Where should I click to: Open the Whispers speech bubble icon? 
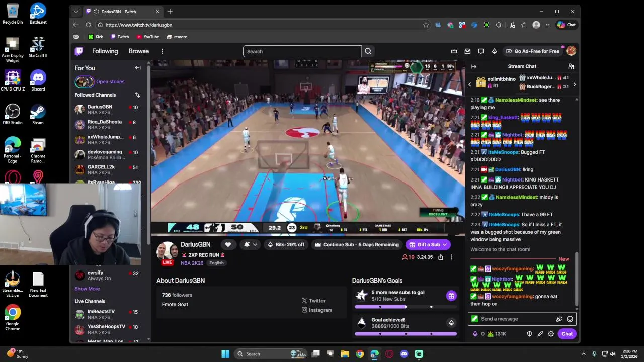[x=481, y=51]
